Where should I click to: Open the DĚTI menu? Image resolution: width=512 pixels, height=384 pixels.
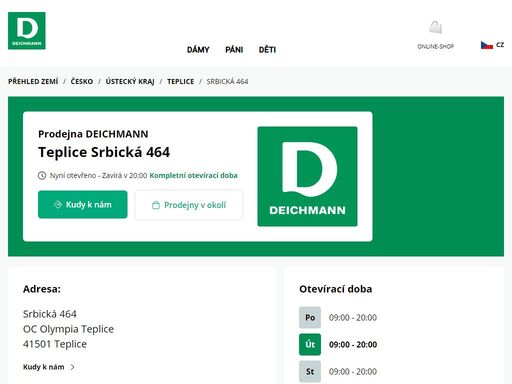(x=267, y=50)
